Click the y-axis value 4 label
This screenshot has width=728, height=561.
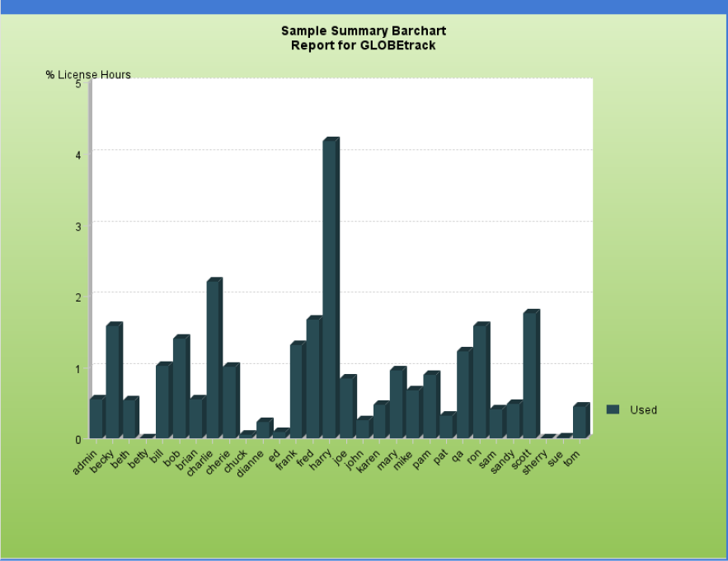click(x=77, y=154)
